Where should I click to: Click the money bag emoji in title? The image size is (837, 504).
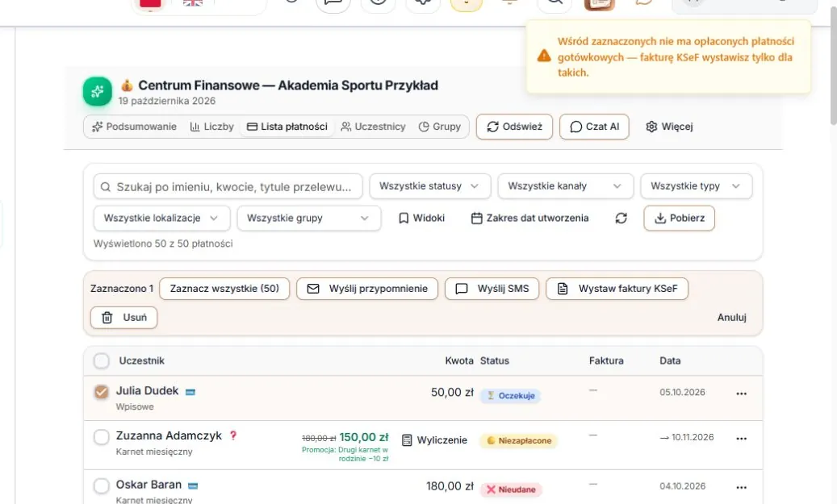(x=127, y=85)
